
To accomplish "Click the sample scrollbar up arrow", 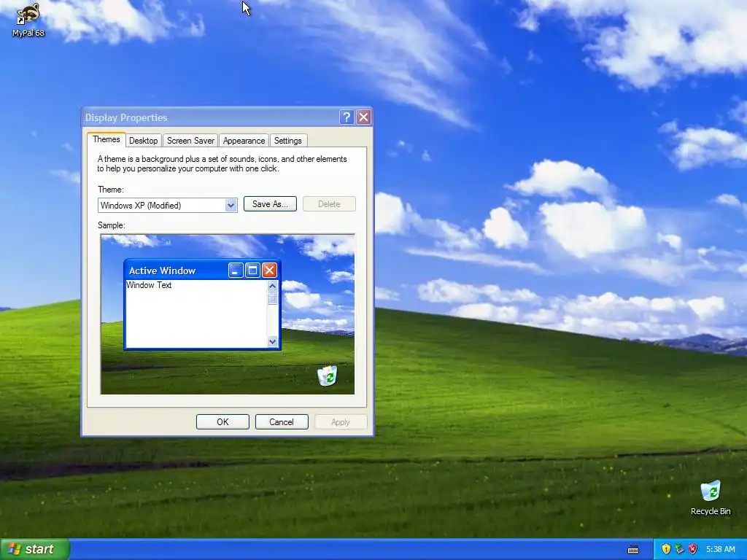I will [x=273, y=286].
